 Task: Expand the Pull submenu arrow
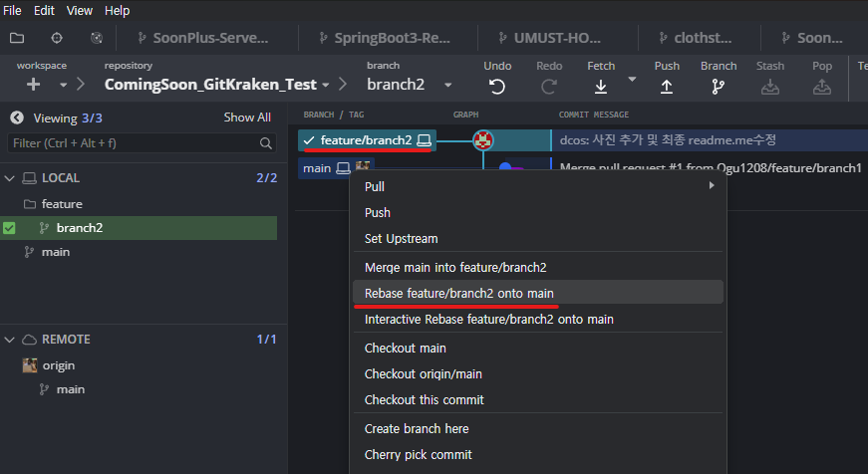(712, 186)
